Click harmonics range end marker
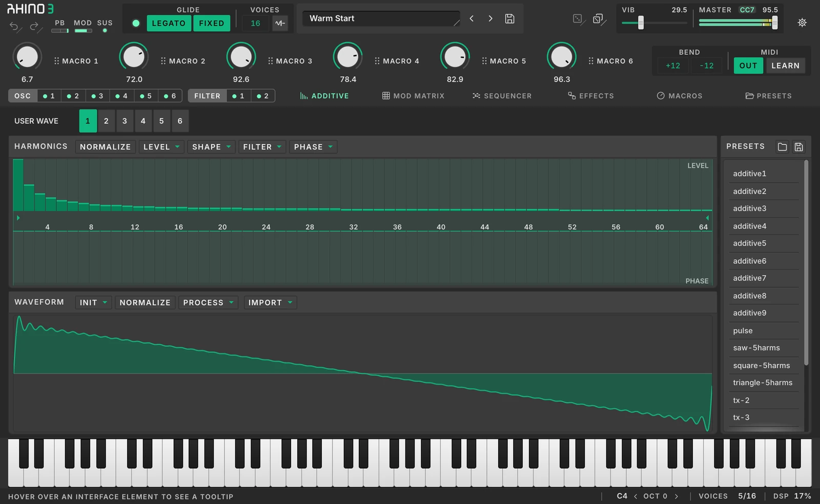This screenshot has height=504, width=820. tap(707, 218)
